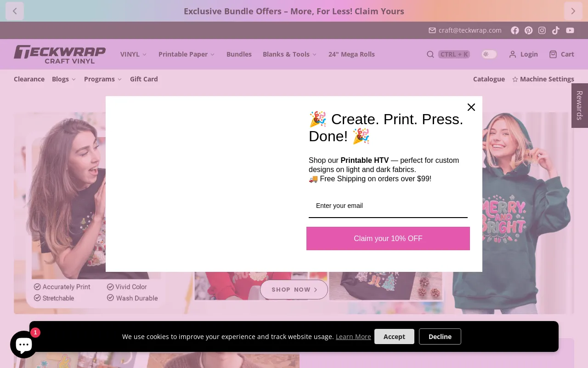Decline the cookie tracking
The height and width of the screenshot is (368, 588).
coord(440,336)
